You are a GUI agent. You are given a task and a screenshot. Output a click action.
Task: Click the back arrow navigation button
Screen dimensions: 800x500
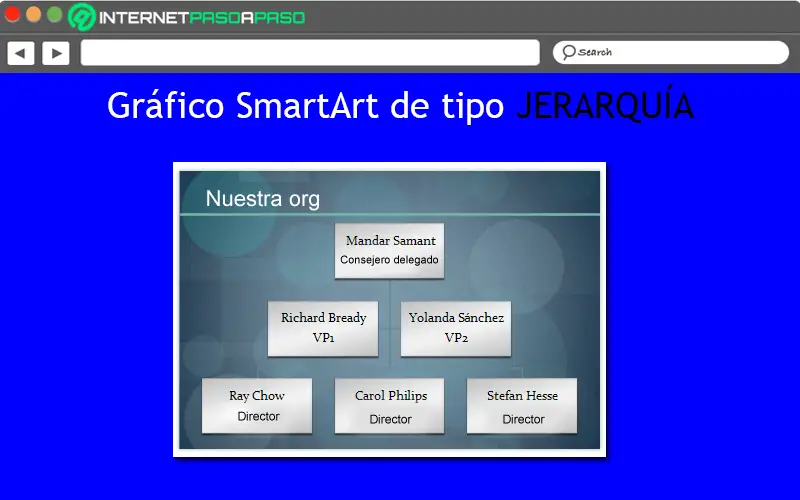click(x=20, y=53)
